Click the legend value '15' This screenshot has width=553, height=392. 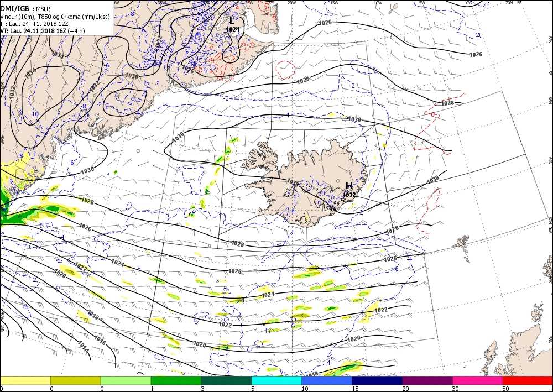coord(355,389)
